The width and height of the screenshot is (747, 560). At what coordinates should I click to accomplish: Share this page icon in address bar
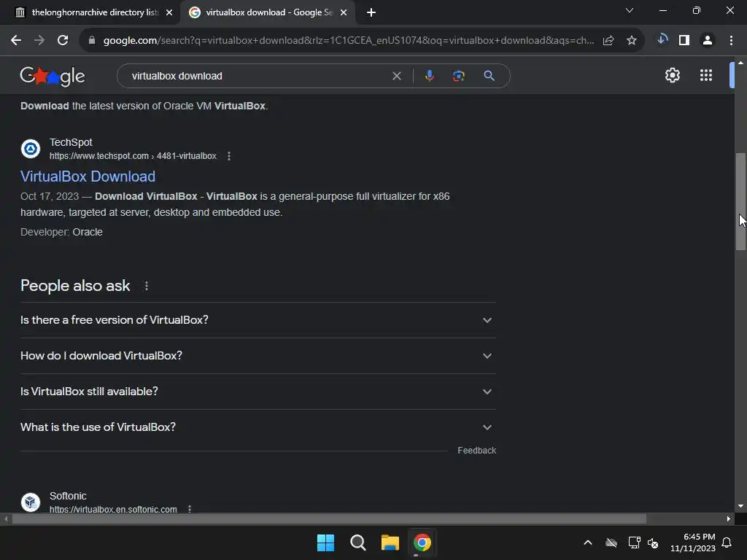point(608,41)
